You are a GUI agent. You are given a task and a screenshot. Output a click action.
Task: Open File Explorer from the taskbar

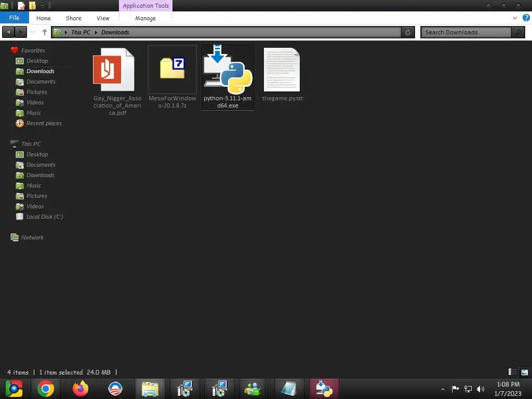[150, 389]
